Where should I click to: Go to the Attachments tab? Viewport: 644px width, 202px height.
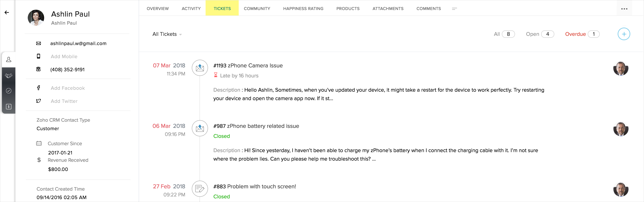point(388,9)
